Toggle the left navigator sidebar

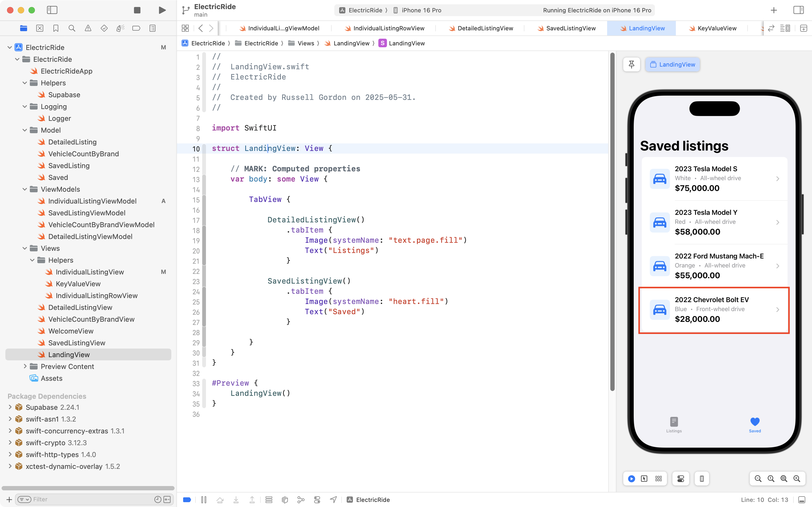coord(52,10)
